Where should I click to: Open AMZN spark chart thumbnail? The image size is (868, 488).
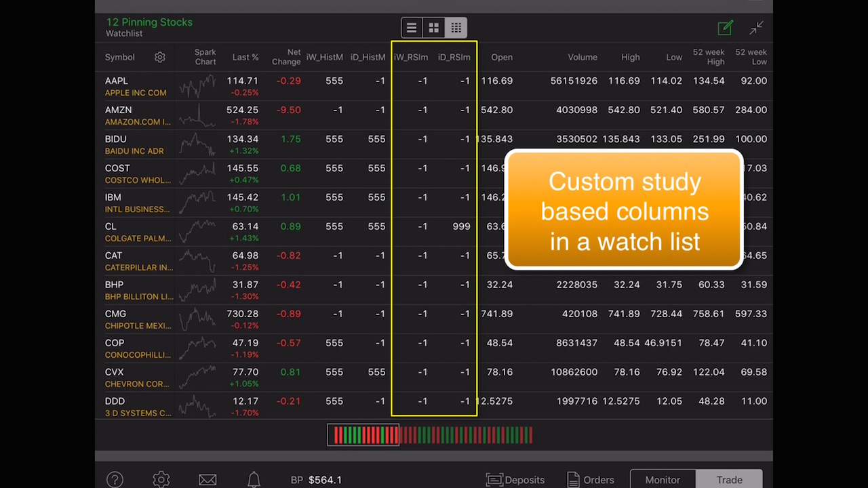point(197,116)
